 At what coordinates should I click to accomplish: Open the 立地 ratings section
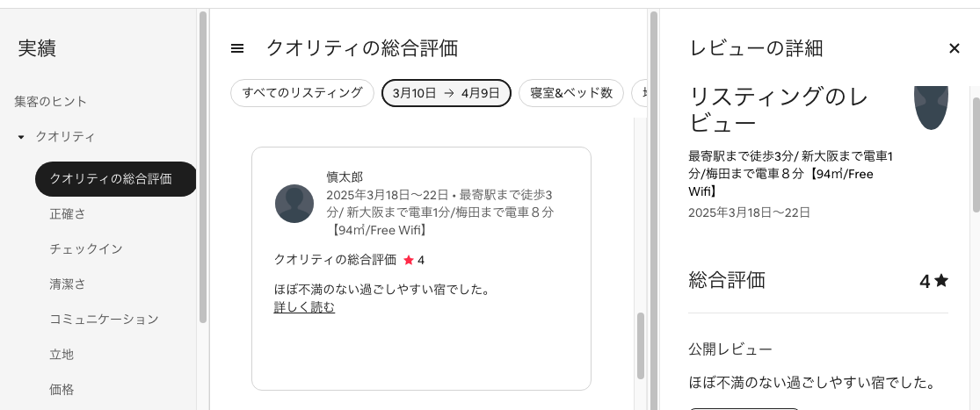[x=62, y=355]
